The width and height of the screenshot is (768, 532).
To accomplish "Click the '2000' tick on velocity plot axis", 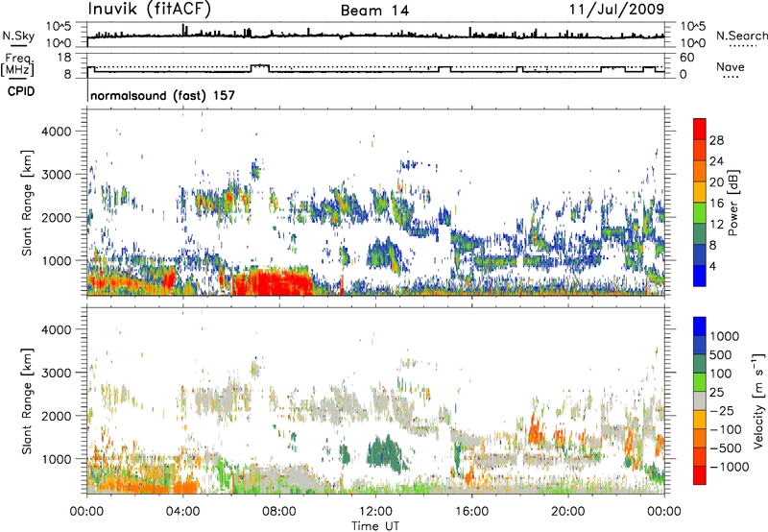I will 56,416.
